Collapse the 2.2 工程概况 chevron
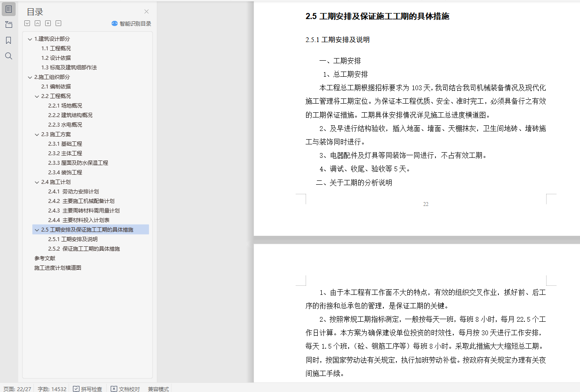This screenshot has height=392, width=580. click(37, 96)
